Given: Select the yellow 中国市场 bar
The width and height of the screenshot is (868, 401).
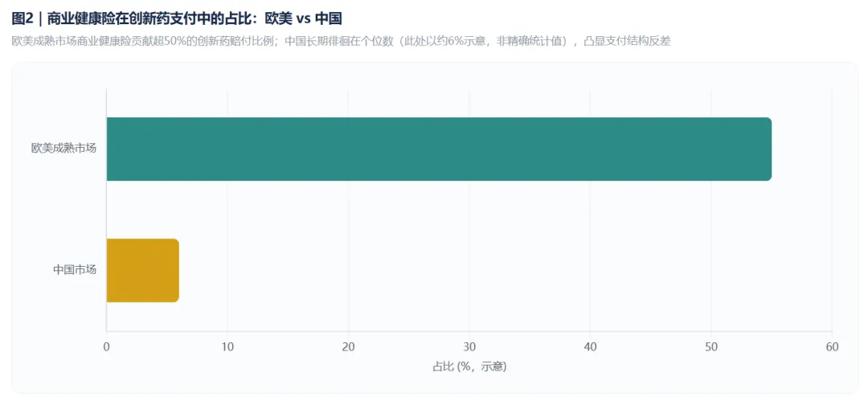Looking at the screenshot, I should coord(142,270).
